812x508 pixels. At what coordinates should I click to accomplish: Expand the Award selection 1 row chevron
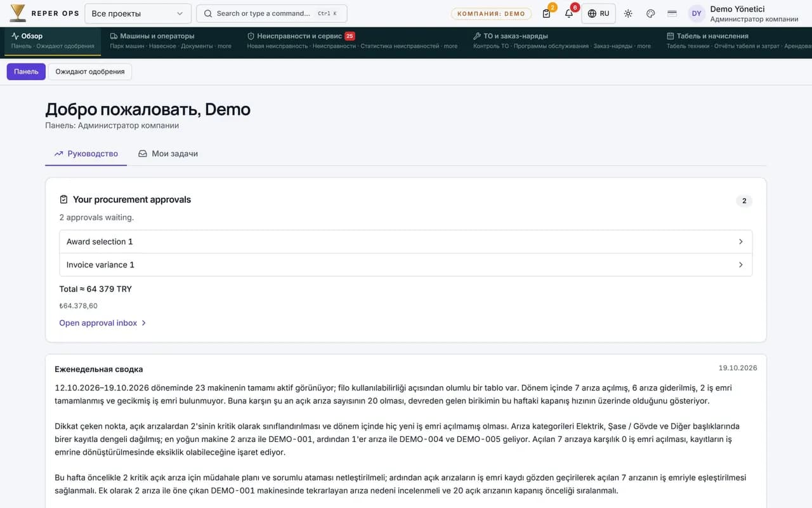741,242
